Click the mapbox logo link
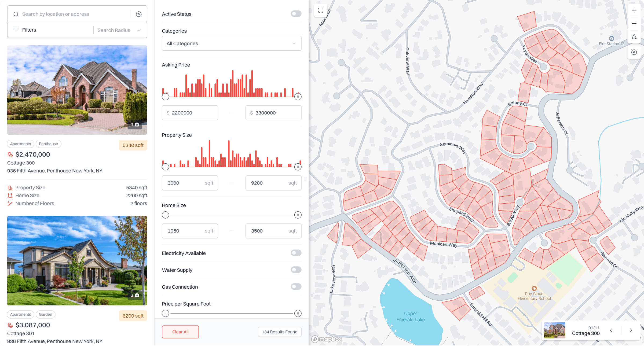The width and height of the screenshot is (644, 346). coord(327,339)
